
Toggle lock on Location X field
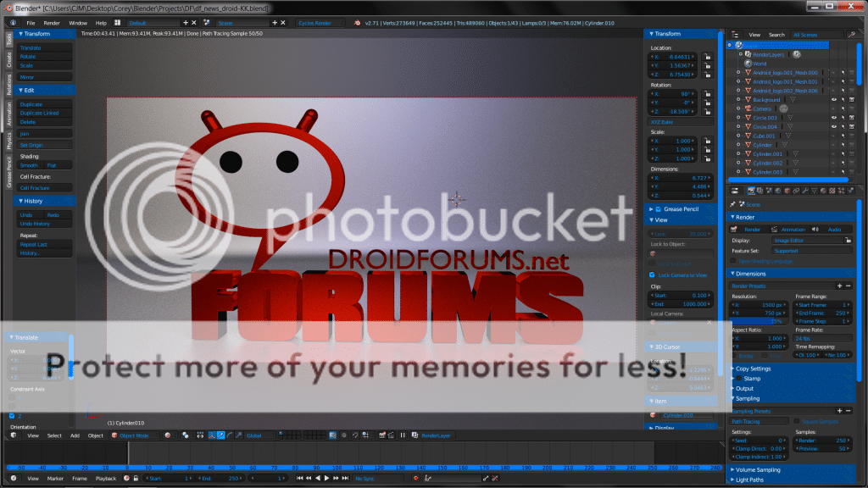(708, 57)
